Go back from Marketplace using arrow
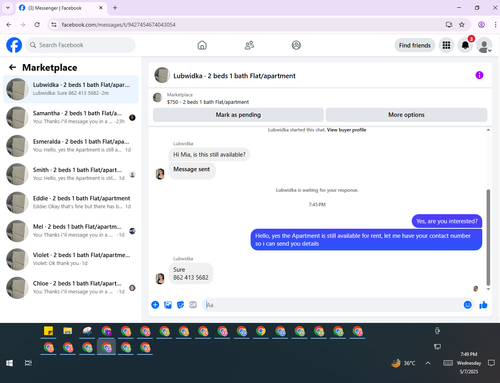Viewport: 500px width, 383px height. click(13, 67)
